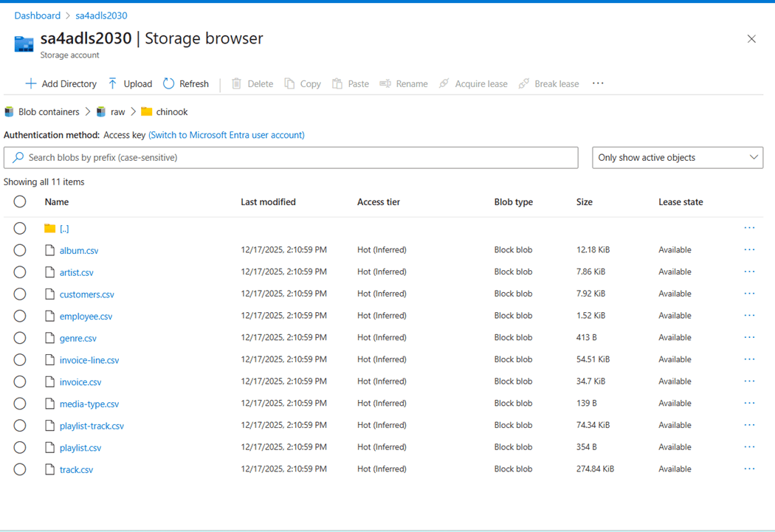Screen dimensions: 775x532
Task: Go to Blob containers breadcrumb
Action: point(49,112)
